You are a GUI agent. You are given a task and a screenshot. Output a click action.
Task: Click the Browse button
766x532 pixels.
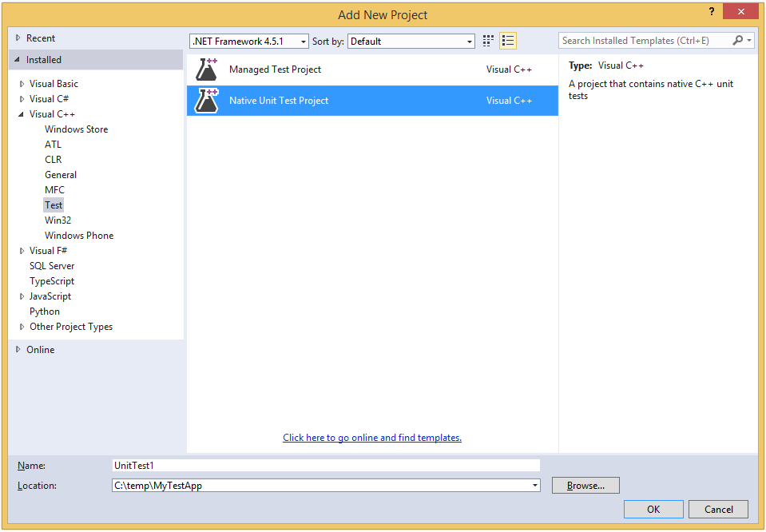[585, 486]
